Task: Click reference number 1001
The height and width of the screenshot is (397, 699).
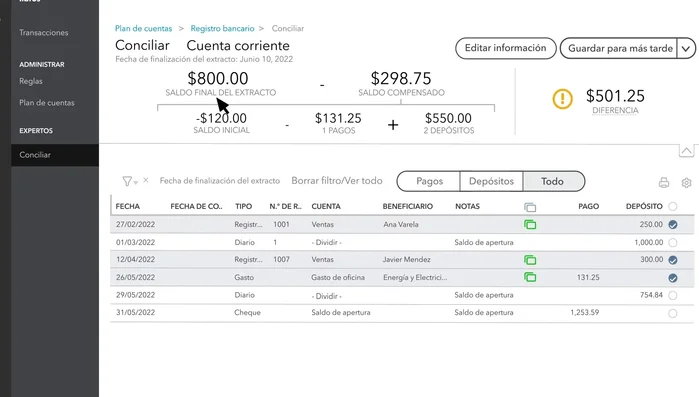Action: point(281,225)
